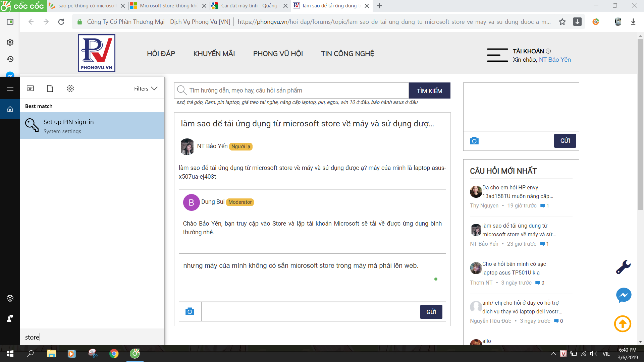Click the TÌM KIẾM search button
Viewport: 644px width, 362px height.
[429, 90]
